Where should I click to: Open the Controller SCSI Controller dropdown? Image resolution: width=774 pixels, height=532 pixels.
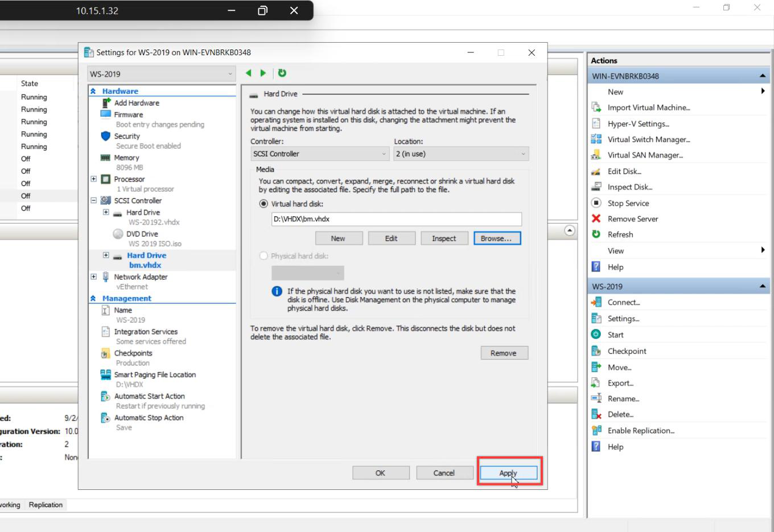(320, 154)
